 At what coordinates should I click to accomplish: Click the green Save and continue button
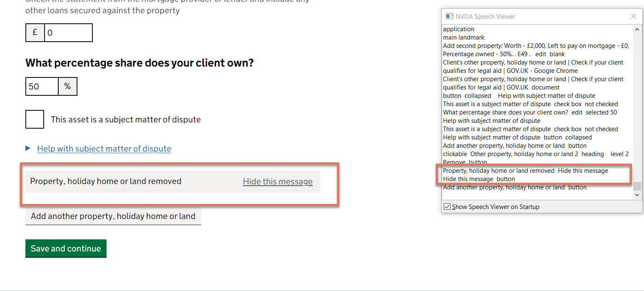click(x=66, y=249)
